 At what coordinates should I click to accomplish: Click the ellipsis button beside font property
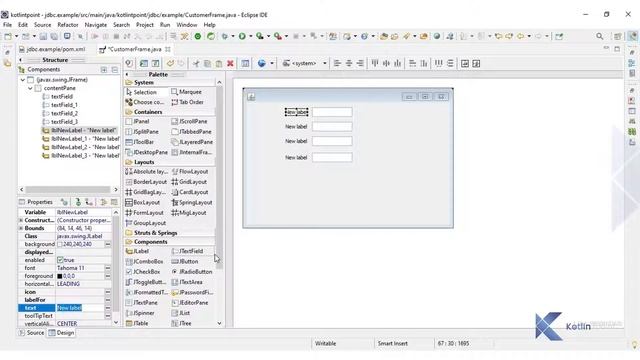[108, 268]
